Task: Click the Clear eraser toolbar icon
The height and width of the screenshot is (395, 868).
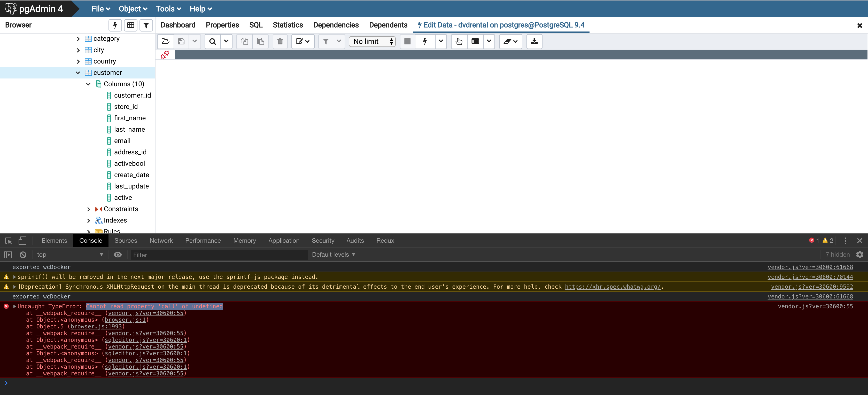Action: tap(507, 41)
